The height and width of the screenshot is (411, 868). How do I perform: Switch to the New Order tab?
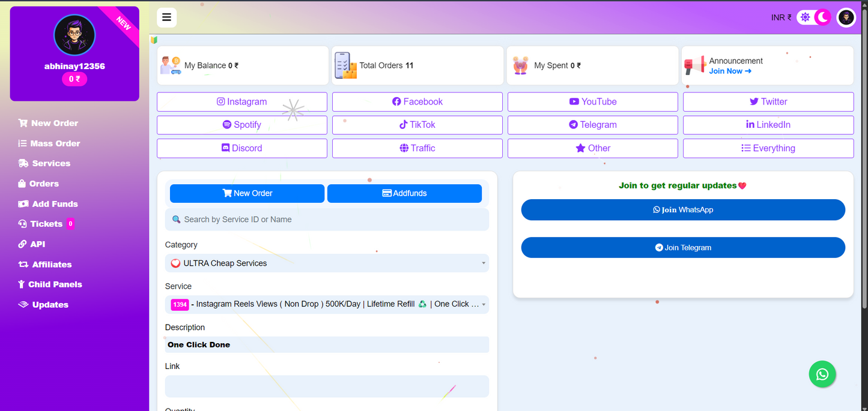click(x=247, y=193)
